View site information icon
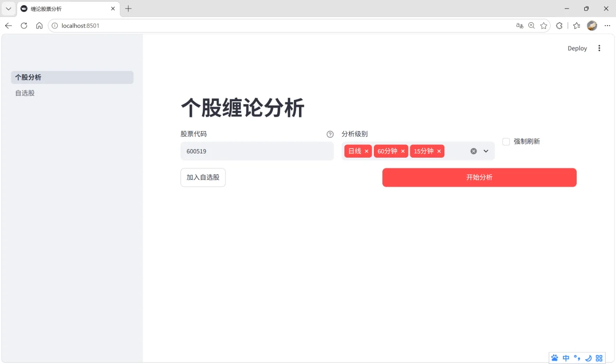 point(54,26)
